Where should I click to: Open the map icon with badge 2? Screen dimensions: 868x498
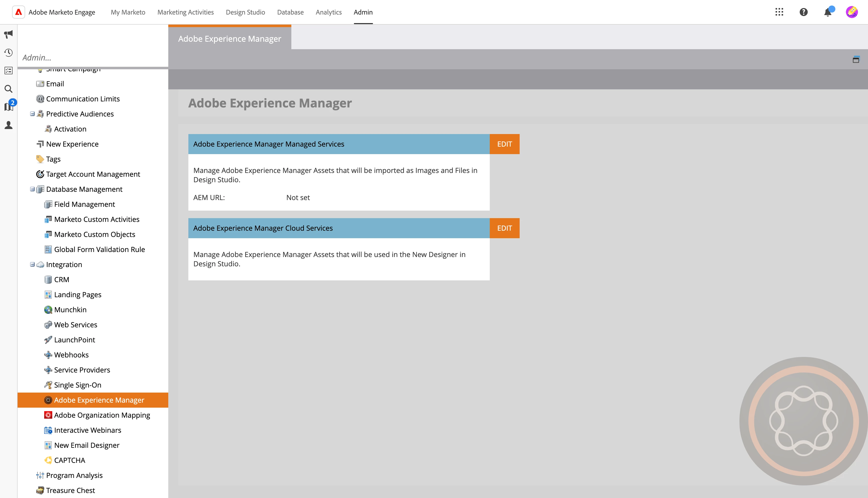click(x=9, y=107)
